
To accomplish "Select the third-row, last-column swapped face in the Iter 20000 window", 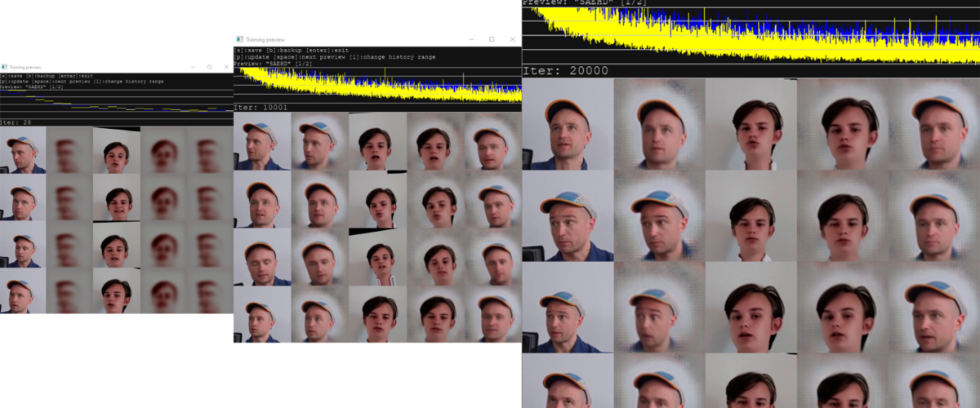I will click(x=934, y=307).
